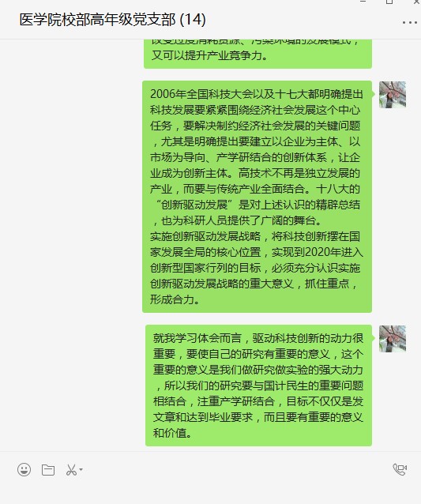Click the message starting 就我学习体会而言
Viewport: 421px width, 504px height.
258,386
